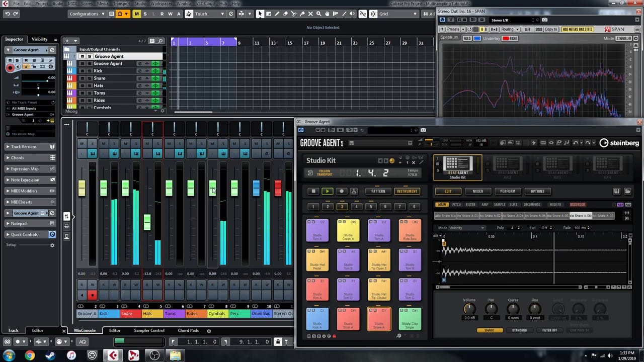Select the Mute X tool
644x362 pixels.
tap(310, 14)
